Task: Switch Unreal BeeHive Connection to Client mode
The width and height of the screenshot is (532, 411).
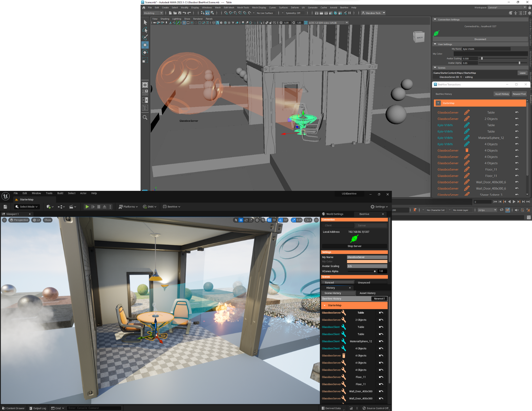Action: coord(338,225)
